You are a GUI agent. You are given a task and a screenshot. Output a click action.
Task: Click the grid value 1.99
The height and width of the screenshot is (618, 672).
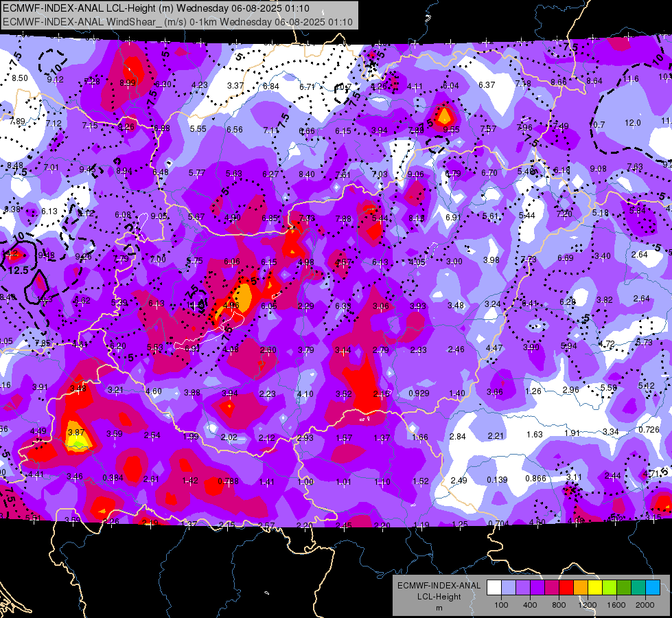tap(191, 436)
